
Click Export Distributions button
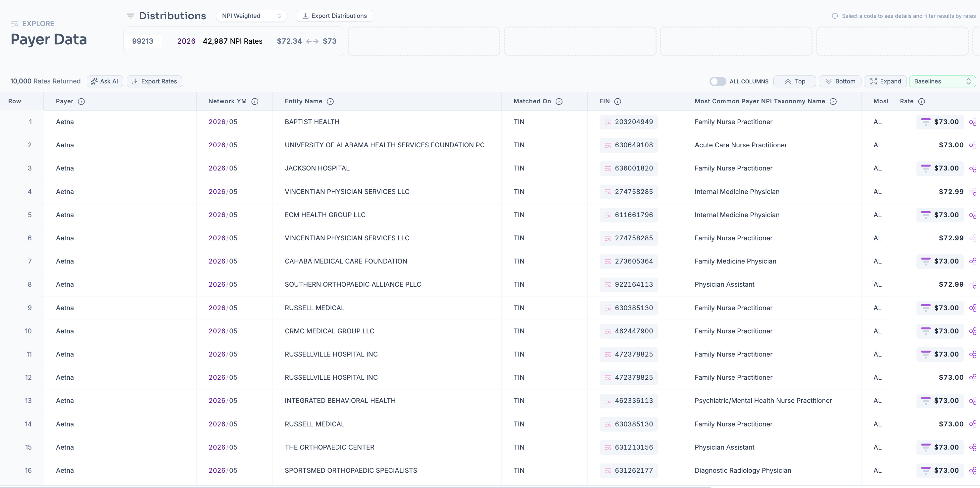(334, 16)
